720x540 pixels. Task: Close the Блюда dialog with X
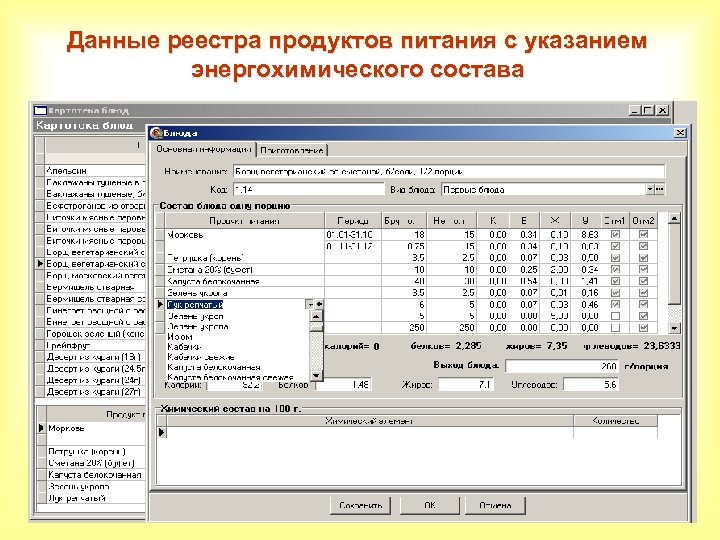(x=680, y=133)
